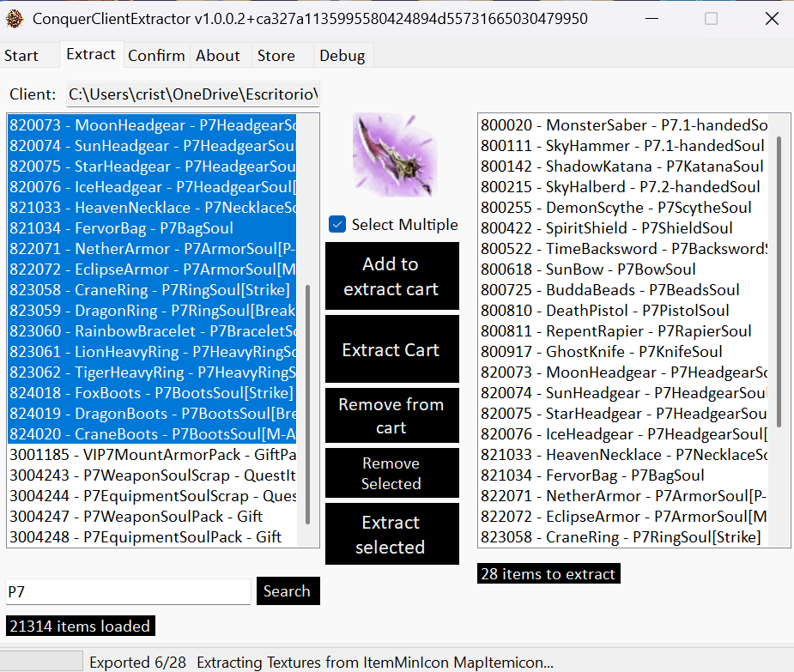Select 821033 HeavenNecklace in the left list
The height and width of the screenshot is (672, 794).
tap(152, 208)
